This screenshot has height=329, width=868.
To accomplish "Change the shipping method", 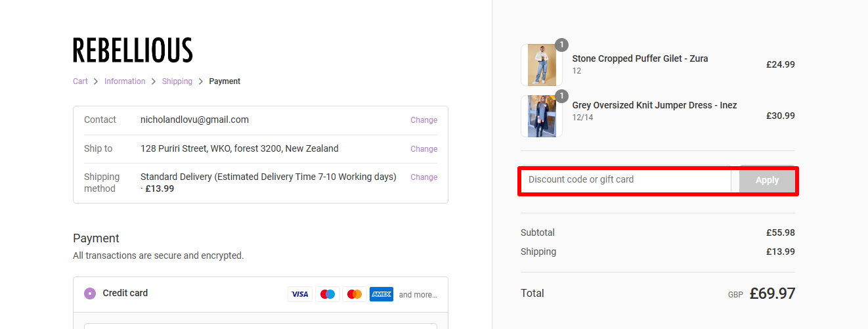I will tap(424, 177).
